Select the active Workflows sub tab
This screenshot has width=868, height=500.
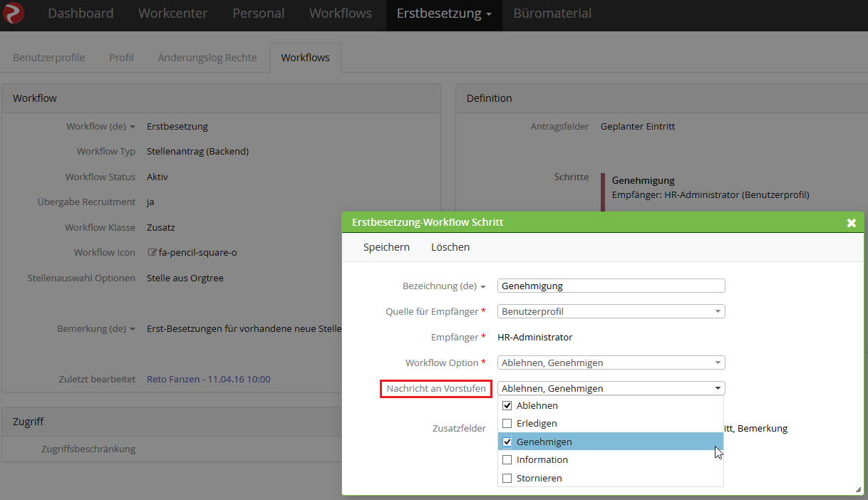[305, 58]
